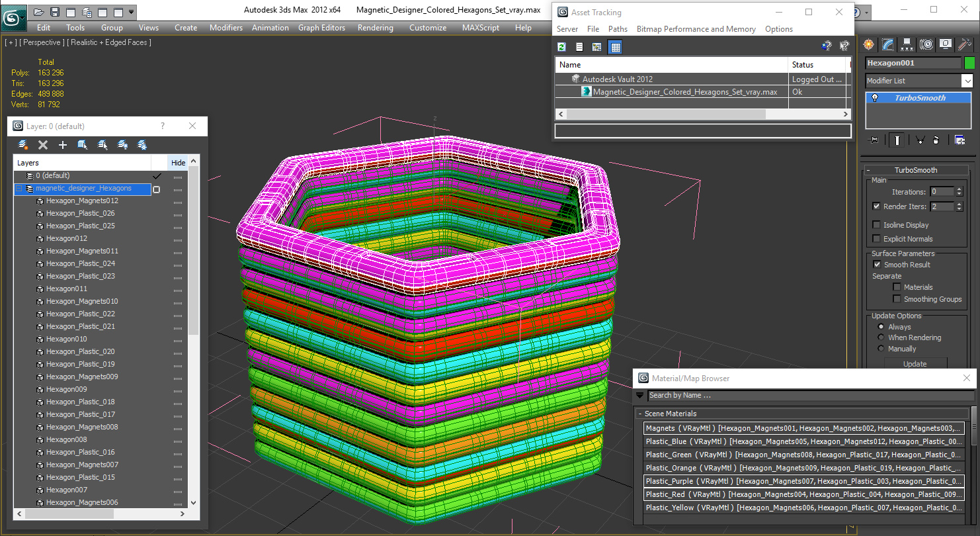Click the Save File floppy icon

point(55,12)
